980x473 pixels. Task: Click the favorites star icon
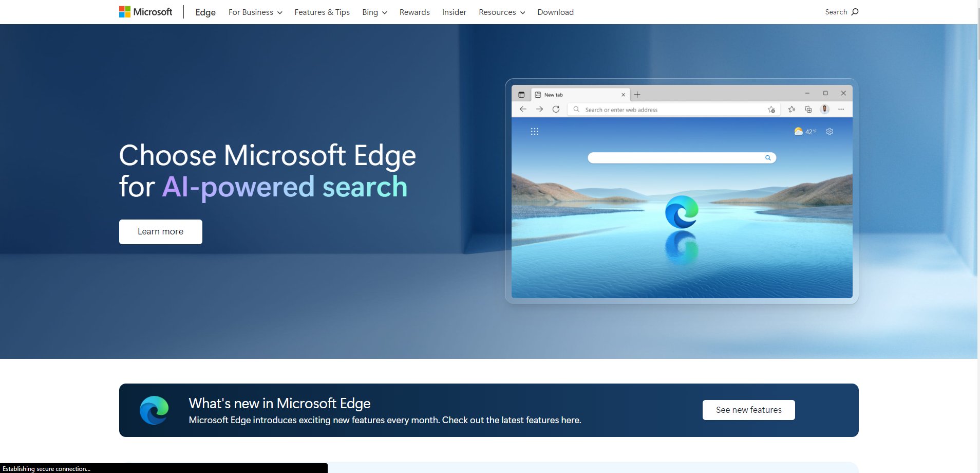coord(791,109)
